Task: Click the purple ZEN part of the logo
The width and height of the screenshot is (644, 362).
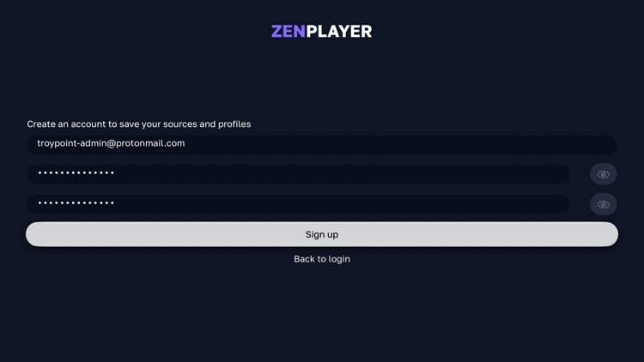Action: click(289, 32)
